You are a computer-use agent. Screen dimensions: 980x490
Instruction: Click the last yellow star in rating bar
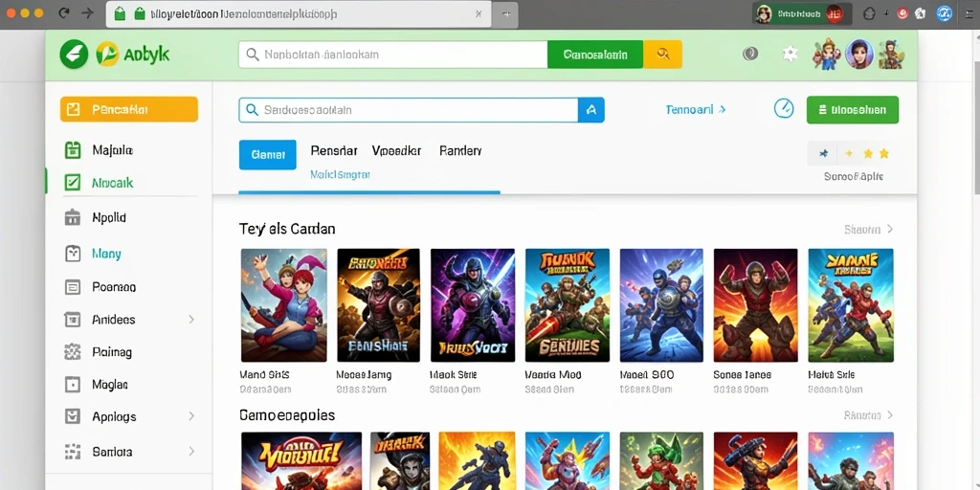tap(883, 153)
